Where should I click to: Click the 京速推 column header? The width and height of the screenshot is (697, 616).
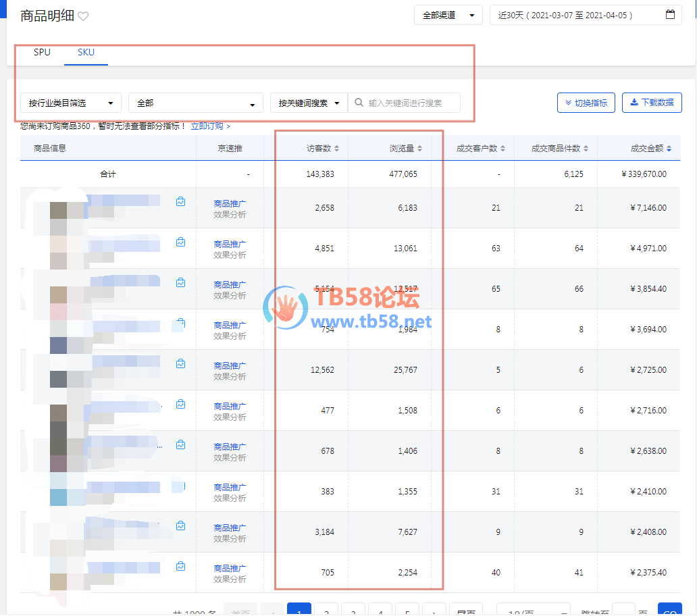pos(230,149)
